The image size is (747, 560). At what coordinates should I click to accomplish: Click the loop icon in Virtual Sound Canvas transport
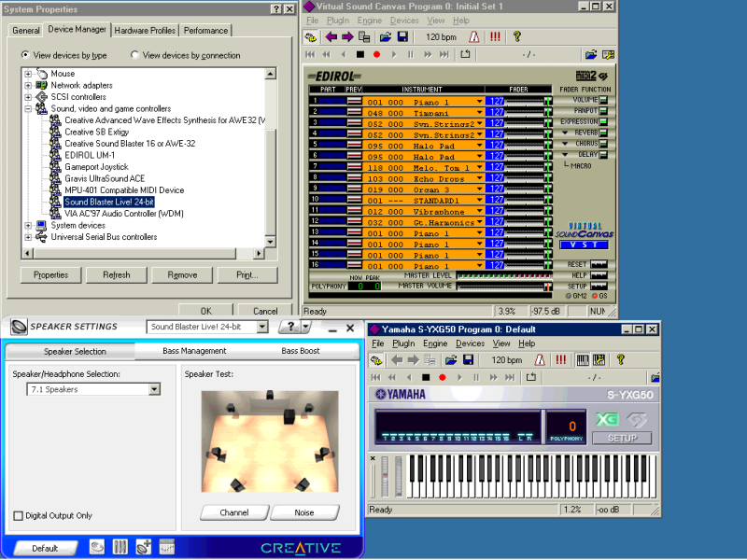coord(465,55)
